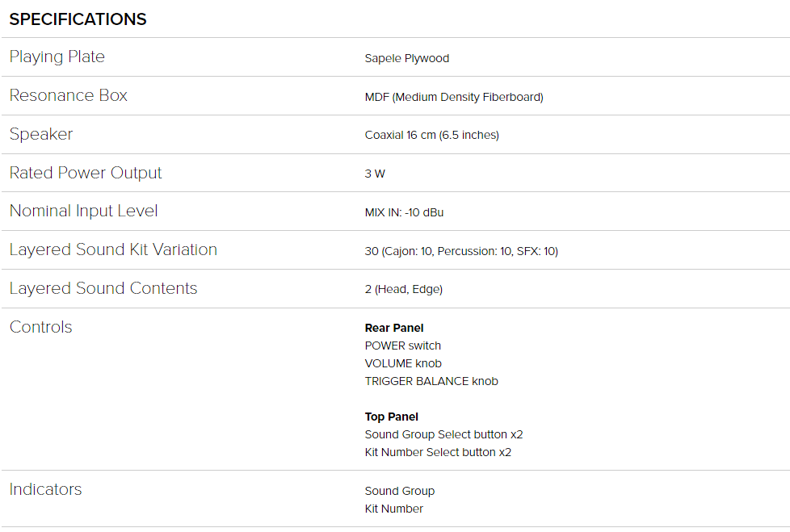The image size is (790, 532).
Task: Click the Resonance Box row label
Action: pos(68,95)
